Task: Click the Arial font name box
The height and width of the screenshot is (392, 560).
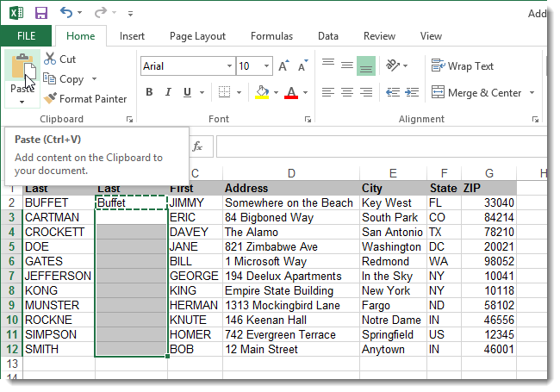Action: [184, 66]
